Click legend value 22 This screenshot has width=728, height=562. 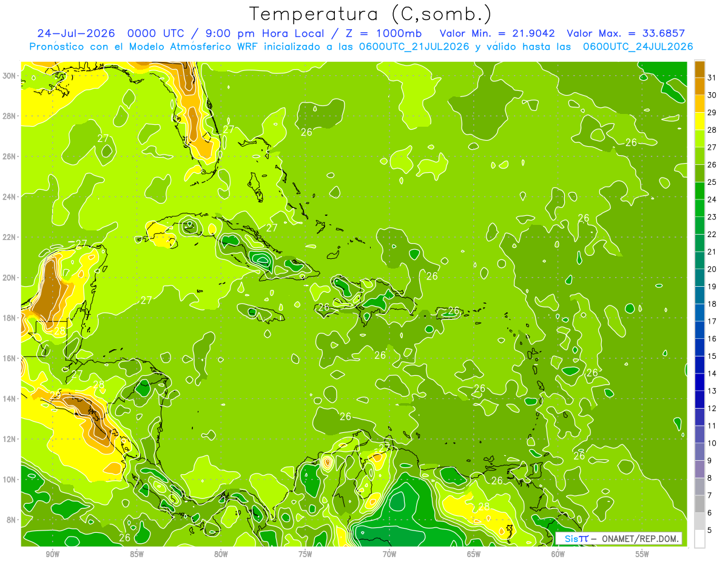click(x=712, y=234)
